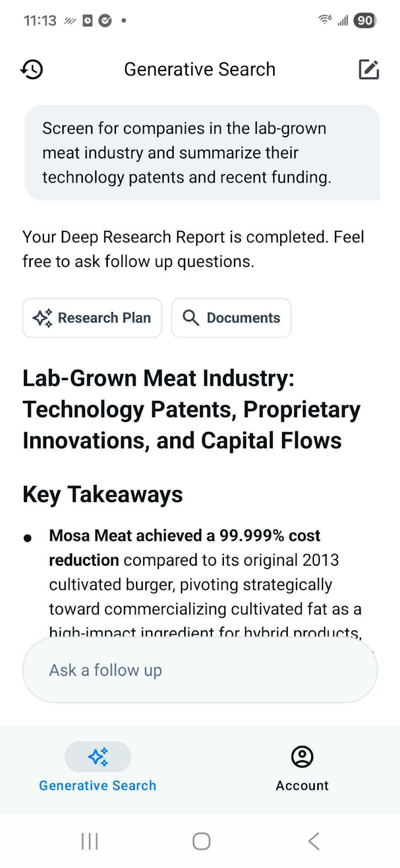Open the Documents button
This screenshot has height=868, width=400.
point(231,318)
